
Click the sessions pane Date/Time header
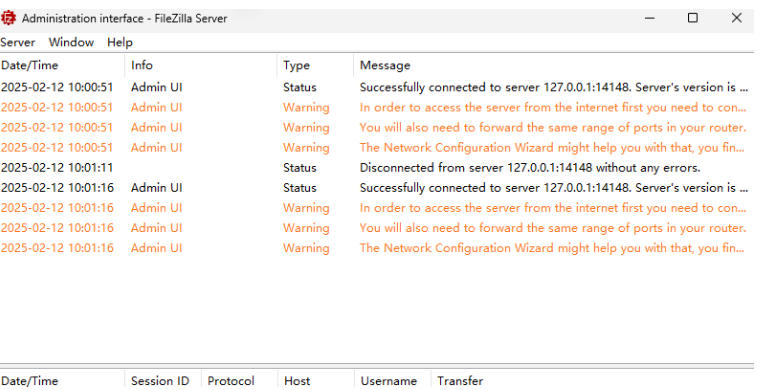pyautogui.click(x=62, y=381)
